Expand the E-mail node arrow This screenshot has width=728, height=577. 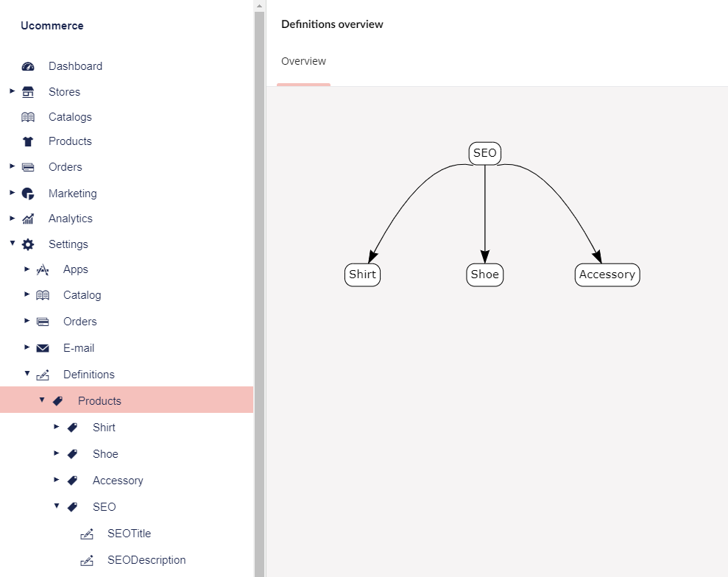coord(27,347)
